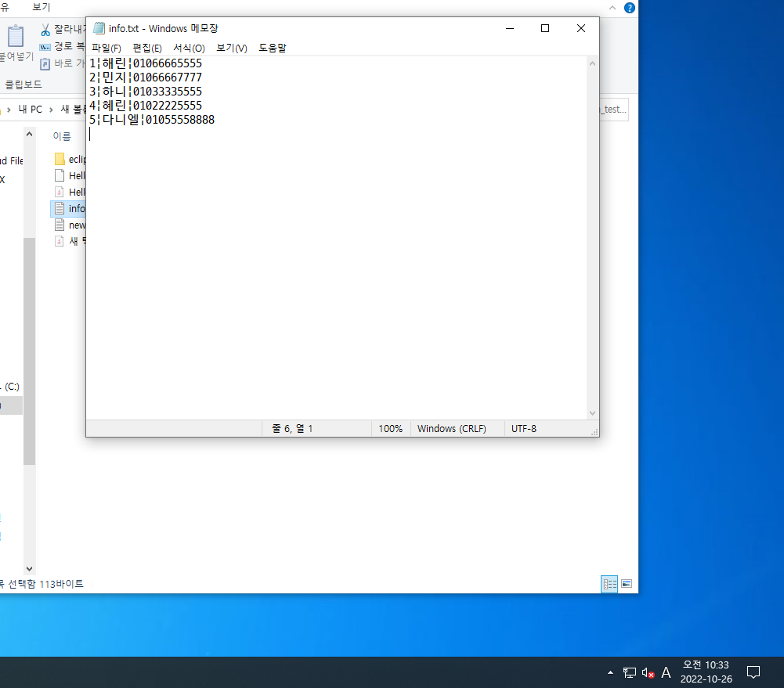The image size is (784, 688).
Task: Click UTF-8 encoding in Notepad status bar
Action: pyautogui.click(x=523, y=429)
